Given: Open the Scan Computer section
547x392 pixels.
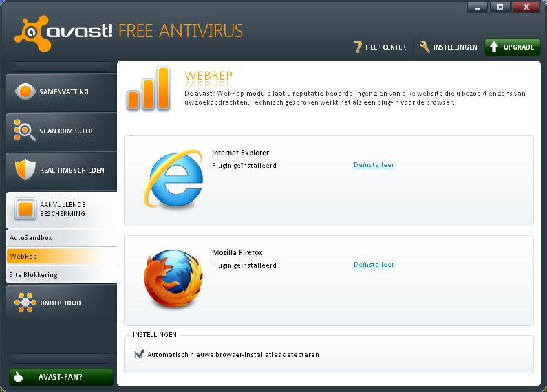Looking at the screenshot, I should (61, 131).
